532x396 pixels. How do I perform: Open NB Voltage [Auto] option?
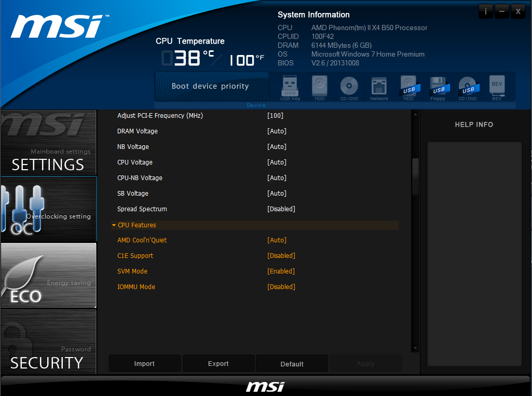pyautogui.click(x=277, y=147)
